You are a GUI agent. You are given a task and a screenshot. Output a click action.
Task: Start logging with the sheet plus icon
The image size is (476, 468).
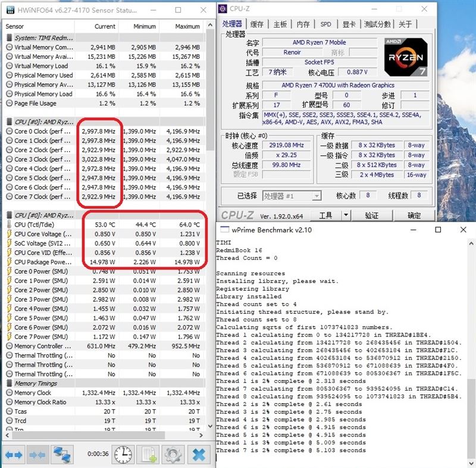[x=148, y=455]
